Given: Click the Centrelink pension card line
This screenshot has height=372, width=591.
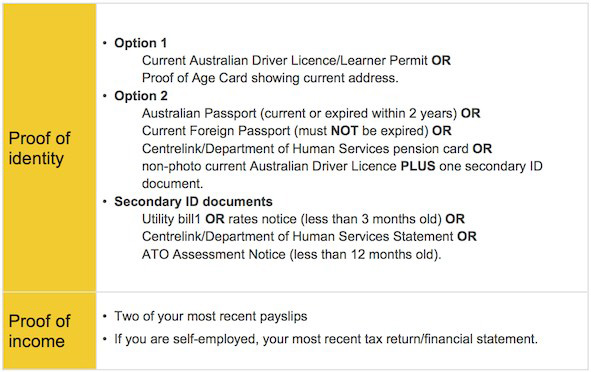Looking at the screenshot, I should point(317,148).
